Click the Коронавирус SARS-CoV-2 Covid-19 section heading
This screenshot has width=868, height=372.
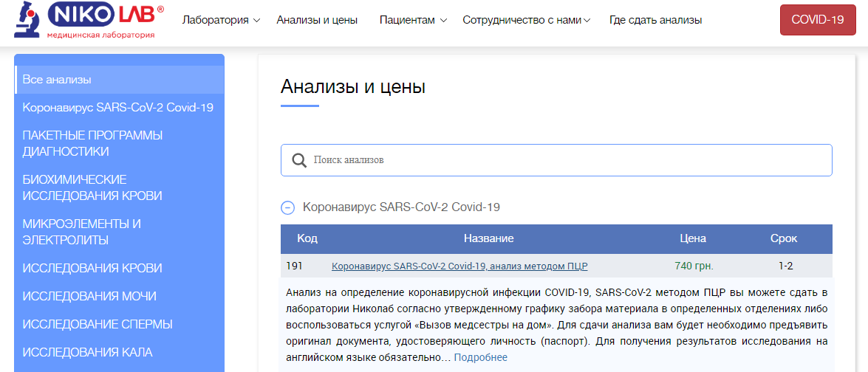pos(401,208)
